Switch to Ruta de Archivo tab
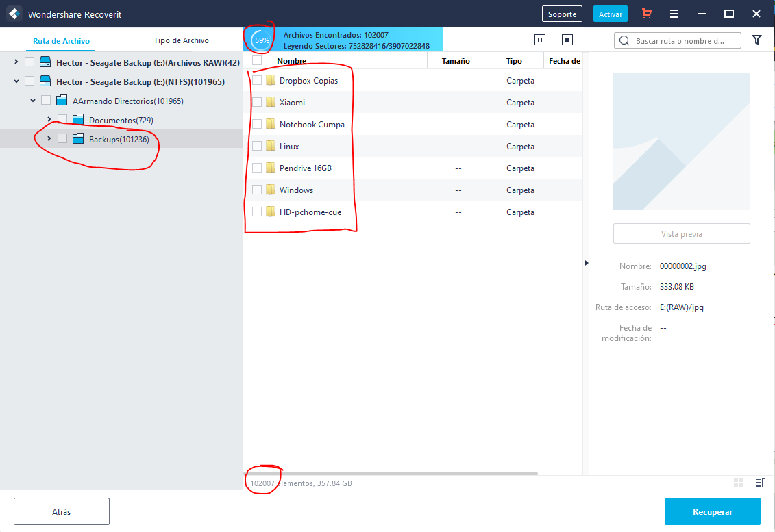775x532 pixels. pos(61,41)
